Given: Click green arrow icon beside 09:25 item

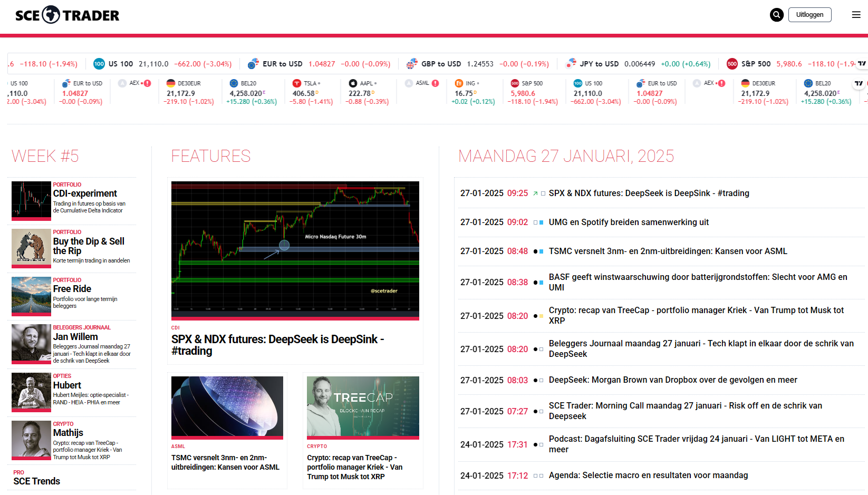Looking at the screenshot, I should [x=535, y=193].
